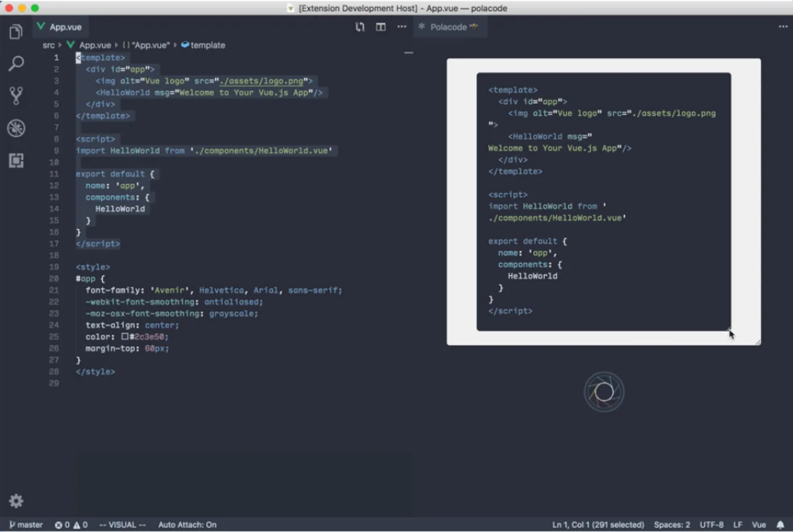793x532 pixels.
Task: Open color picker swatch for #2c3e50
Action: 125,337
